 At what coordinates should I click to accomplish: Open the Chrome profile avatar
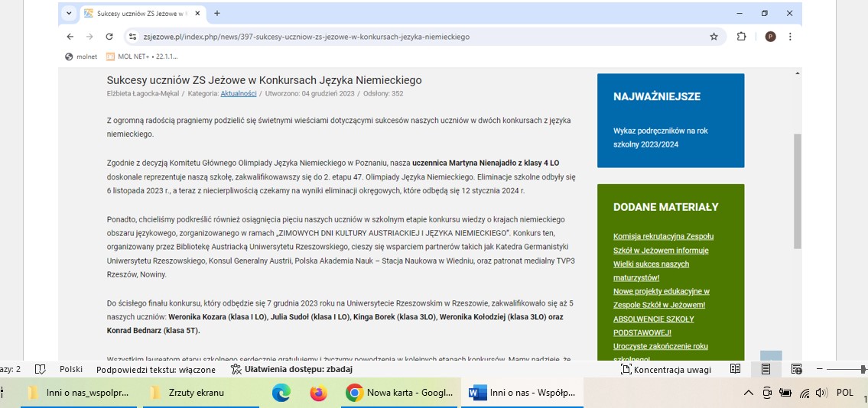(770, 37)
